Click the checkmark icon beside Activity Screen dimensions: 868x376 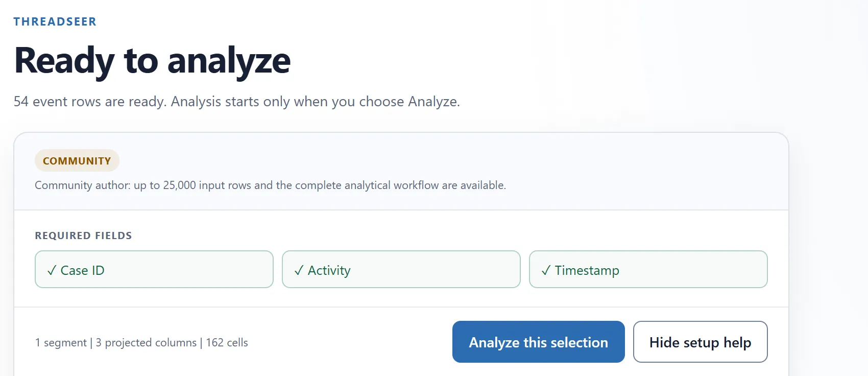(x=299, y=270)
